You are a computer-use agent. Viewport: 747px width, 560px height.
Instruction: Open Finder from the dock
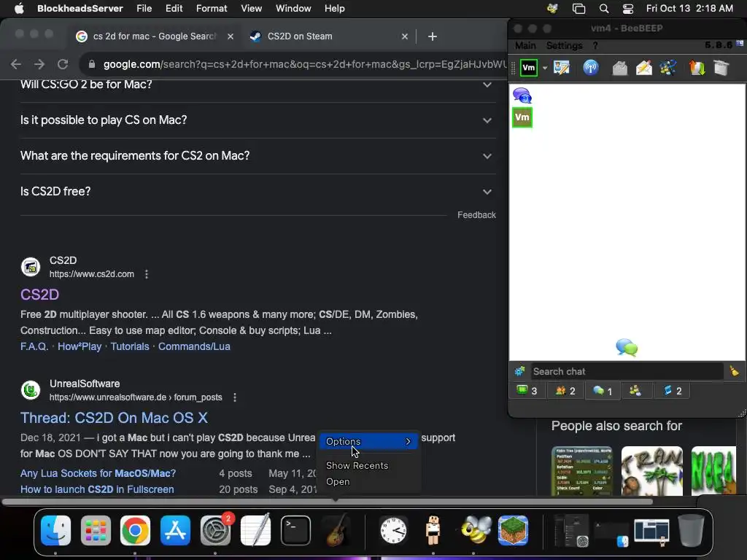55,530
